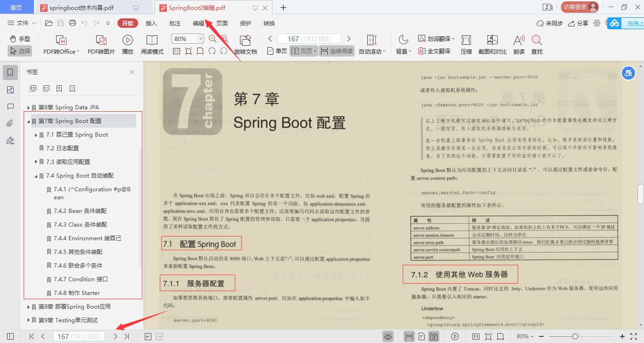Toggle single page icon in status bar

[422, 336]
